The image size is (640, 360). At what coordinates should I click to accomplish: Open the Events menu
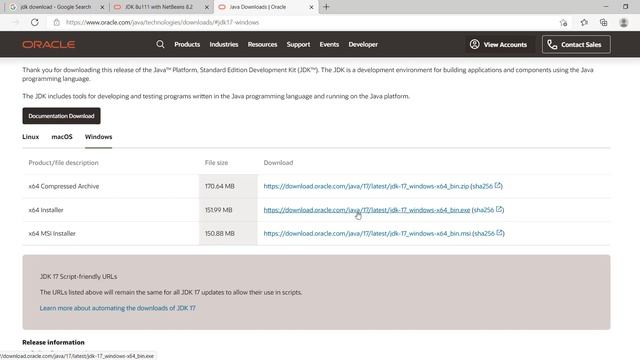[329, 44]
